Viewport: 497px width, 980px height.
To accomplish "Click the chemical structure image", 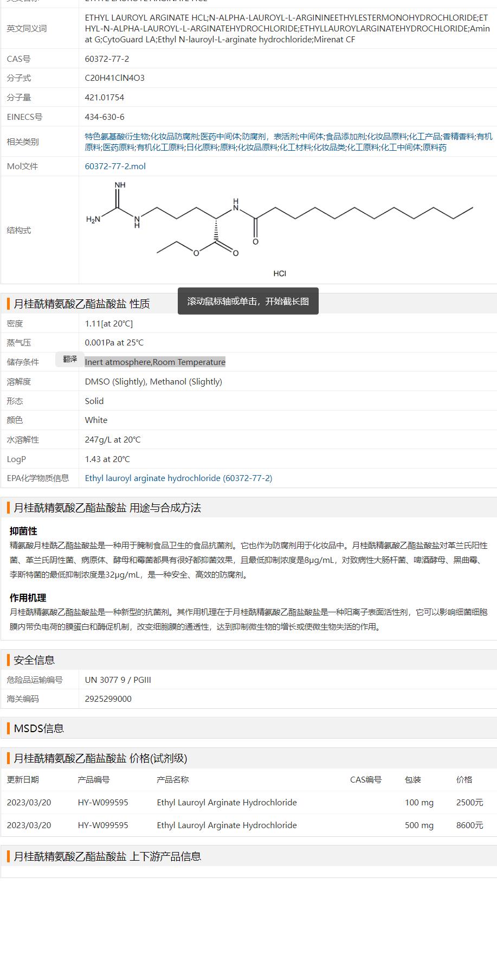I will pos(279,229).
